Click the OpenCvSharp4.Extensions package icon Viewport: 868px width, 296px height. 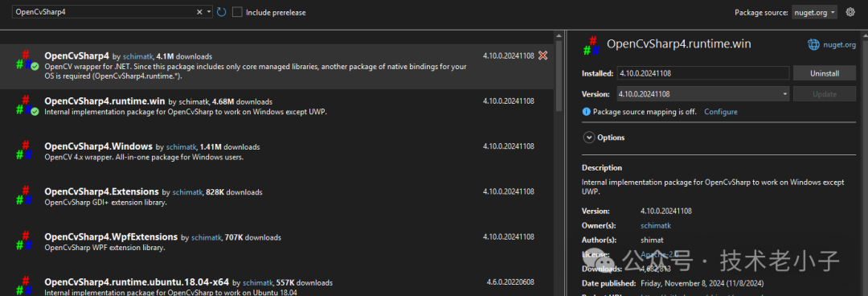(24, 196)
